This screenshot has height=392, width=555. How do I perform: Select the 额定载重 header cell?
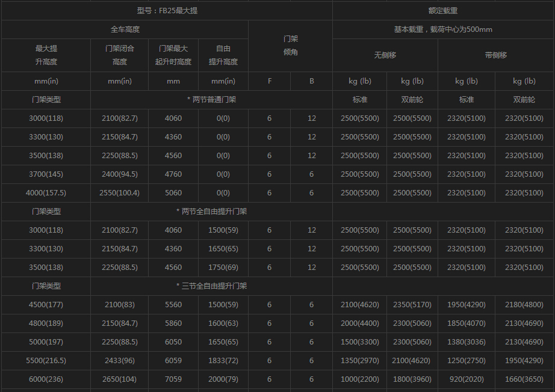pyautogui.click(x=443, y=11)
